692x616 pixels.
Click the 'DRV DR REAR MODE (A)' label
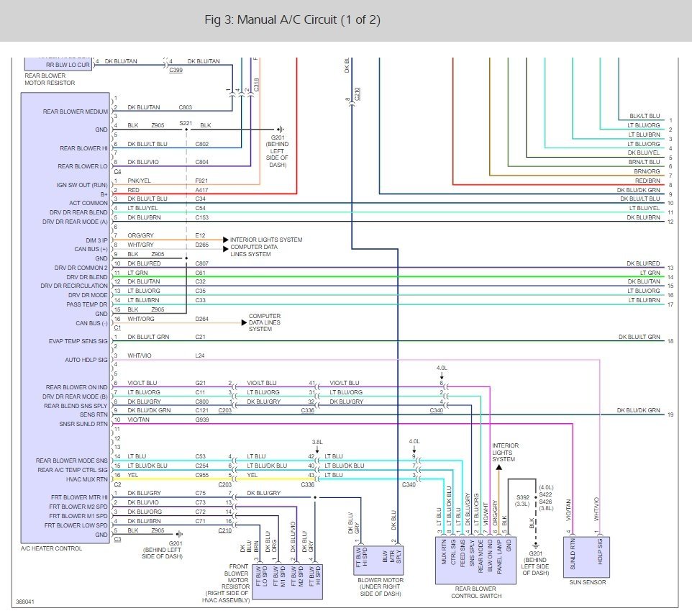click(x=75, y=222)
